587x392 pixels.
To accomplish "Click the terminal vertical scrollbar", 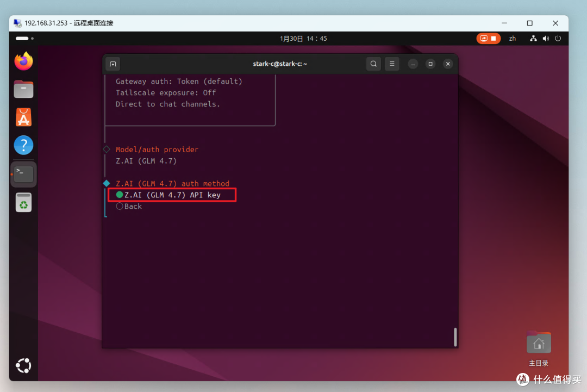I will point(455,337).
